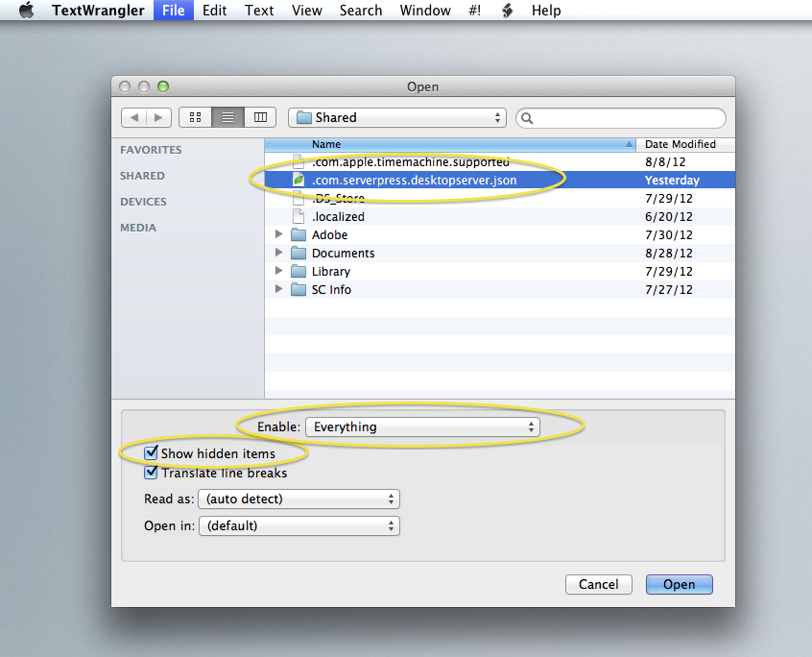
Task: Switch to list view
Action: click(227, 117)
